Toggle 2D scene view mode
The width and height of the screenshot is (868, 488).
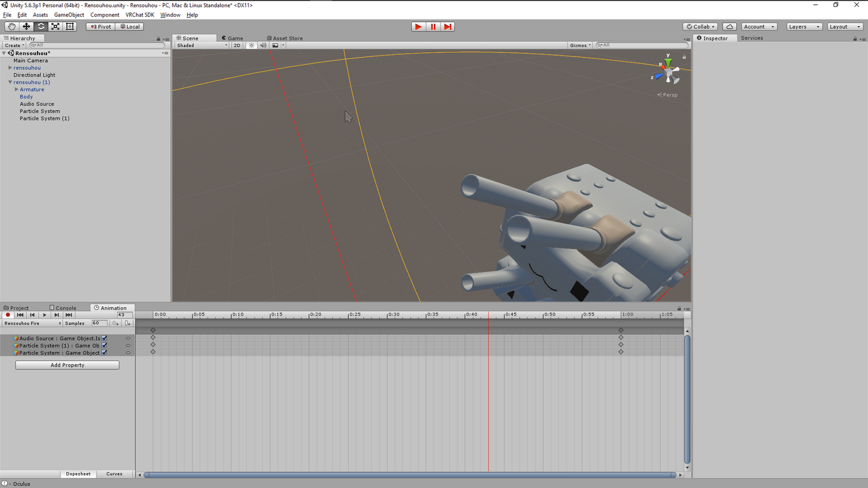pos(237,45)
